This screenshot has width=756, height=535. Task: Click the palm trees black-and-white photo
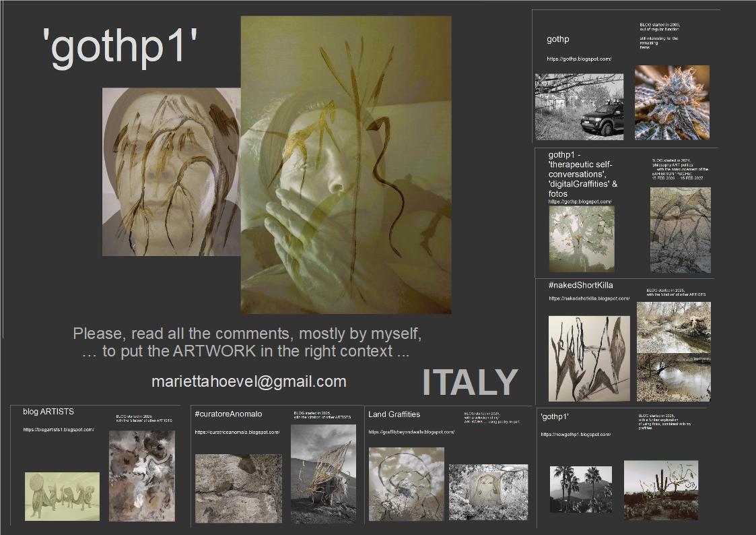pyautogui.click(x=581, y=490)
